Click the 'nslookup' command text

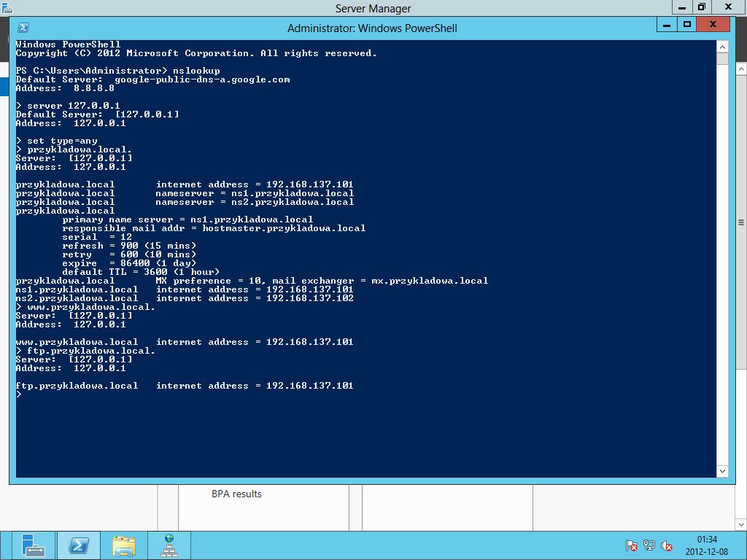click(196, 71)
